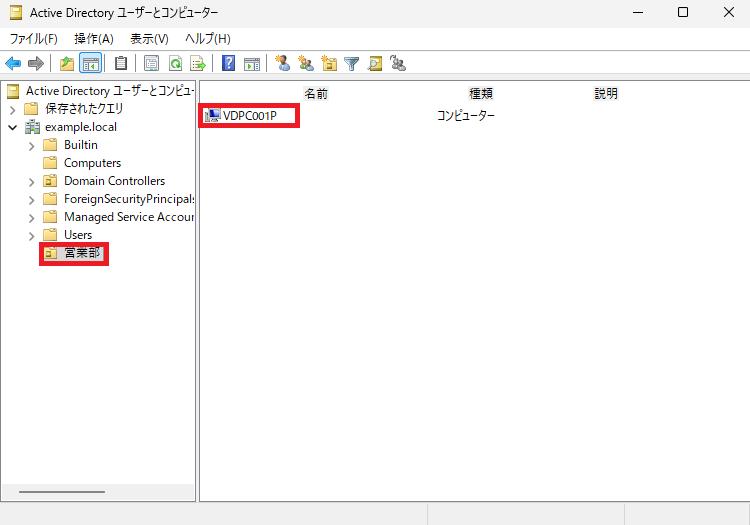Viewport: 750px width, 525px height.
Task: Open the filter options funnel icon
Action: [352, 63]
